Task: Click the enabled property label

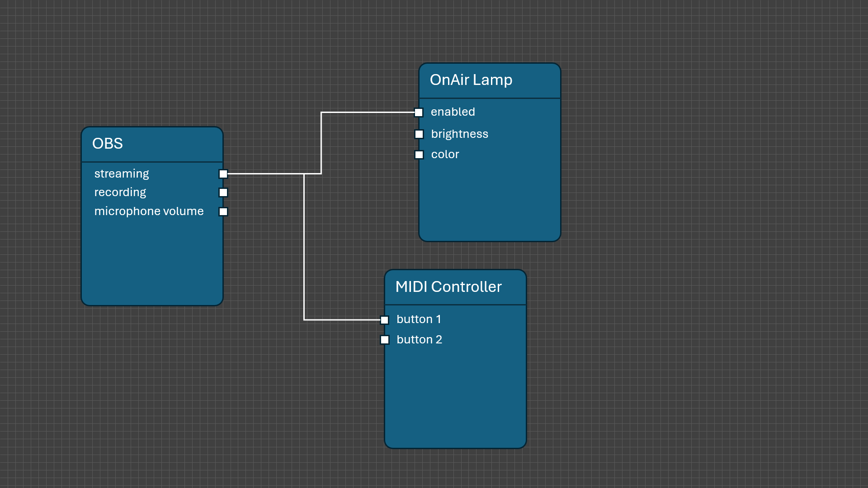Action: point(453,112)
